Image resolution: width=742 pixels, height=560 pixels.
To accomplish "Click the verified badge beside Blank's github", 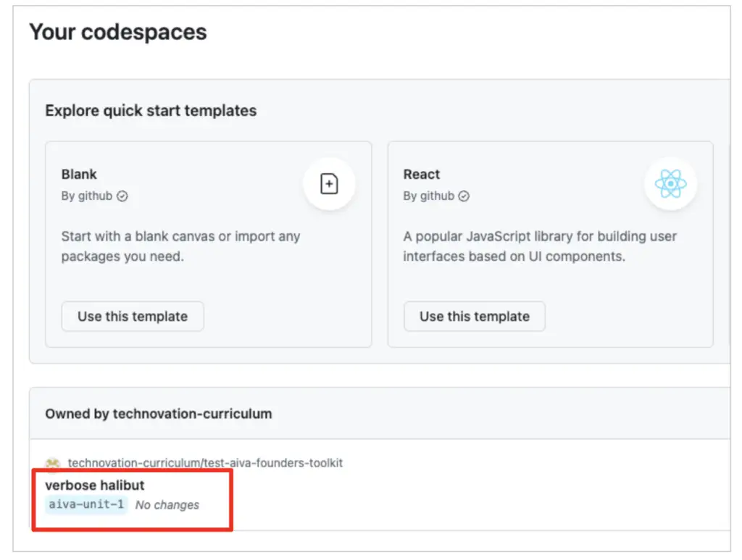I will tap(122, 196).
